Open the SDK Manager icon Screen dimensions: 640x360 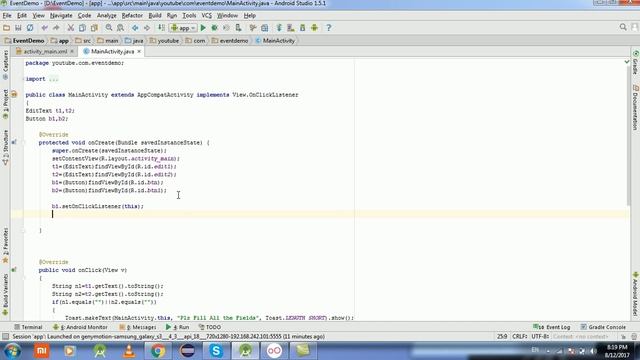click(x=302, y=28)
